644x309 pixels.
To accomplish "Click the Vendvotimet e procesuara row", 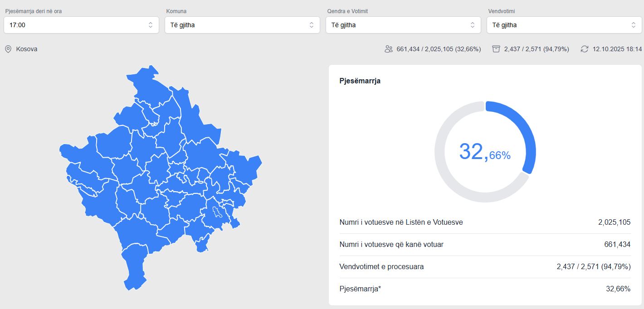I will coord(485,267).
